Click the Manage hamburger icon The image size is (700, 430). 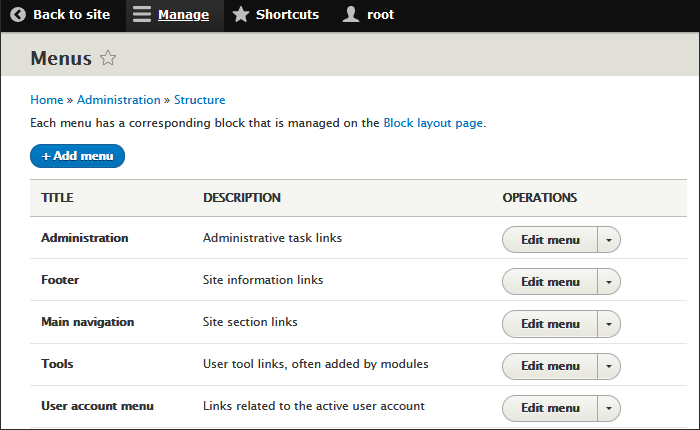(x=143, y=15)
